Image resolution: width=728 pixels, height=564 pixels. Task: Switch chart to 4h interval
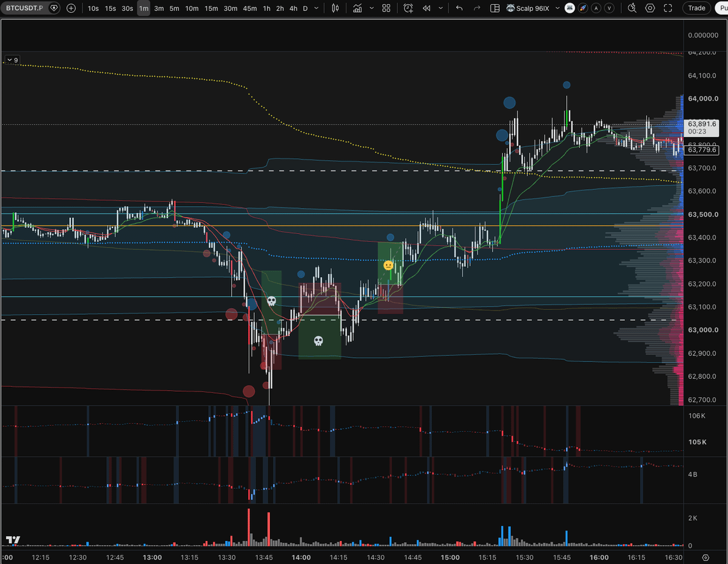point(294,8)
